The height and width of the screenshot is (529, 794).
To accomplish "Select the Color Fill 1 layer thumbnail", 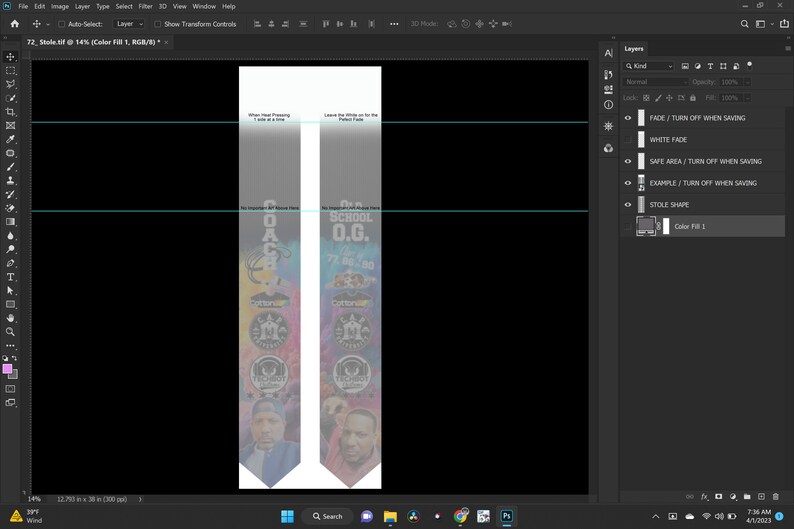I will tap(646, 226).
